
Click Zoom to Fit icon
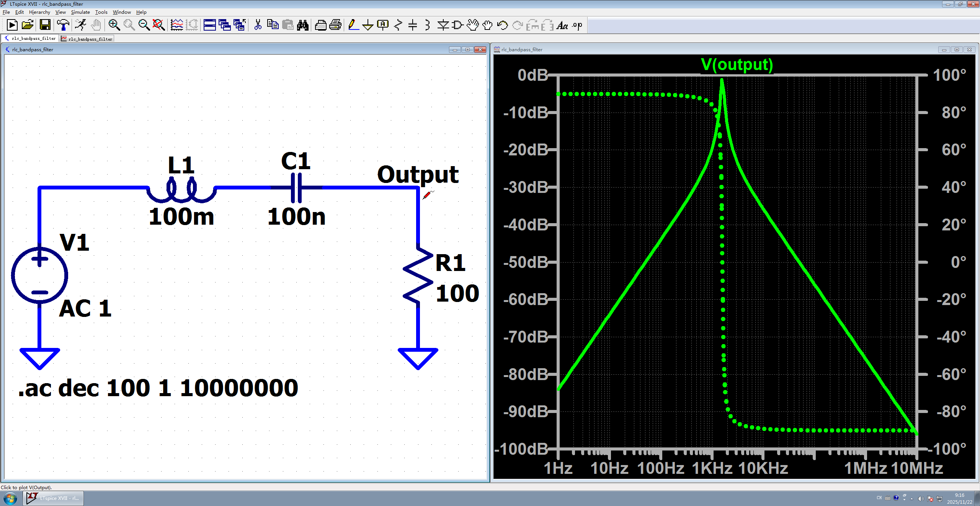[x=159, y=25]
